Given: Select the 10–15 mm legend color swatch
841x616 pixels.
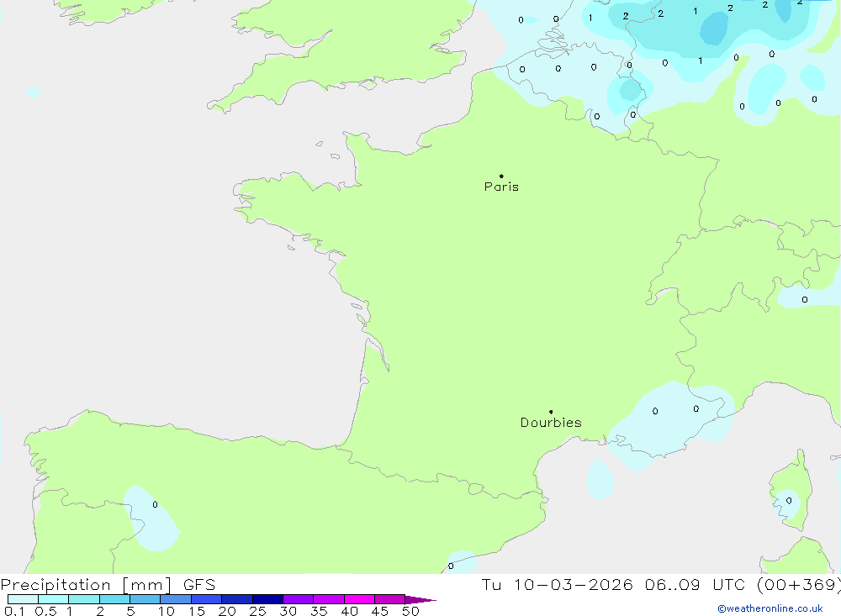Looking at the screenshot, I should pyautogui.click(x=176, y=599).
